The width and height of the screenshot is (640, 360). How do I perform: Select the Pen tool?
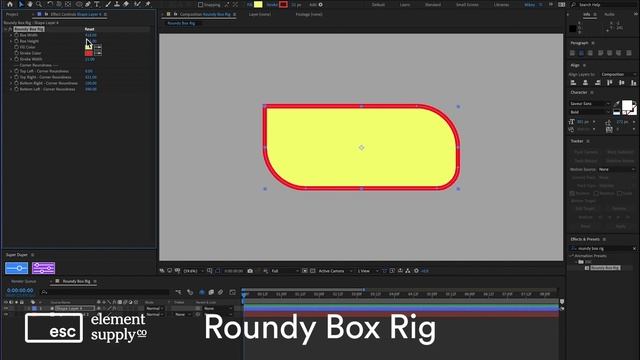click(x=88, y=4)
